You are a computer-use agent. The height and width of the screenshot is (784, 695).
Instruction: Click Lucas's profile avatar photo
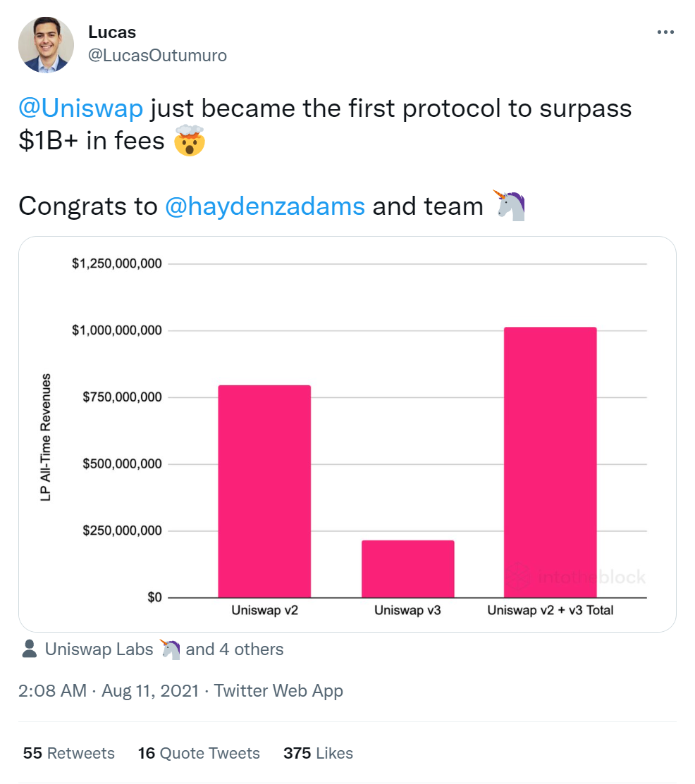point(46,44)
